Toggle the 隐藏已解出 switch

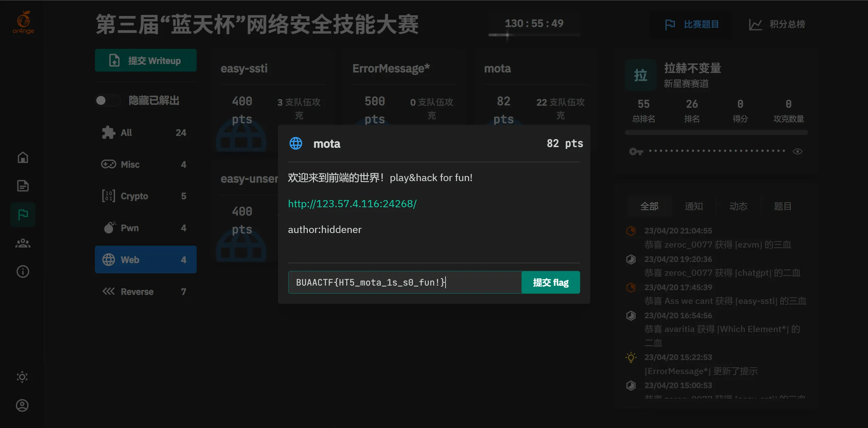coord(107,100)
